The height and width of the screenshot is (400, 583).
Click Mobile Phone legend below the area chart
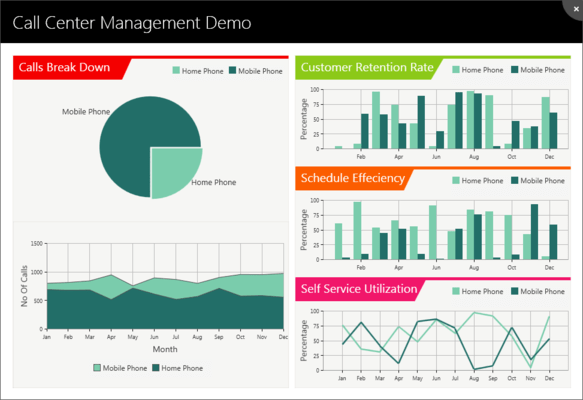pos(120,368)
